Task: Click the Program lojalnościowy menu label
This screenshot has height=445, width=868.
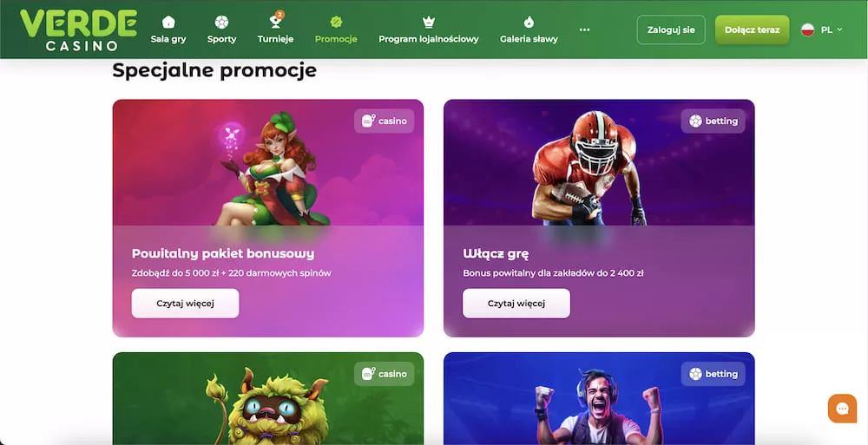Action: point(429,39)
